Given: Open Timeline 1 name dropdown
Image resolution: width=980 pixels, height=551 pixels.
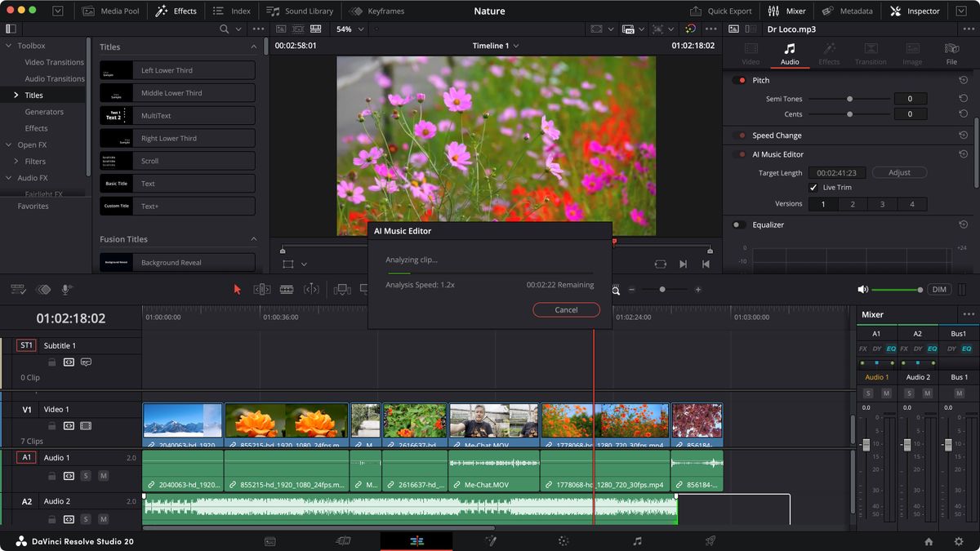Looking at the screenshot, I should click(x=496, y=46).
